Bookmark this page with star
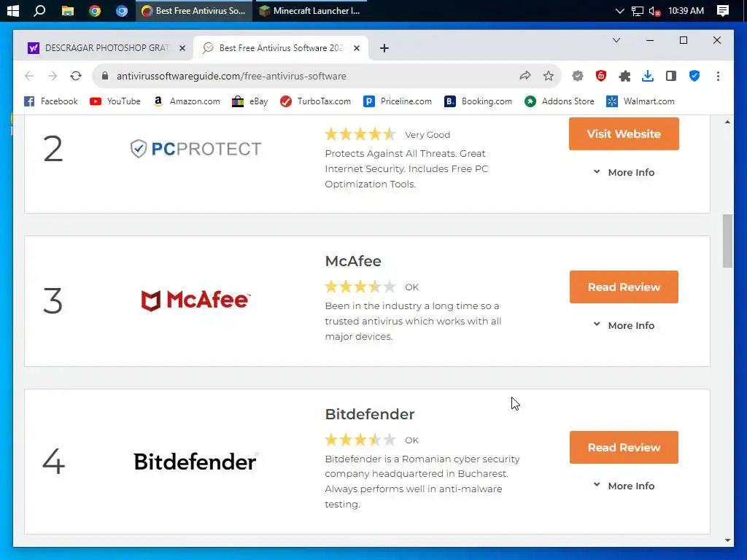 pos(549,76)
